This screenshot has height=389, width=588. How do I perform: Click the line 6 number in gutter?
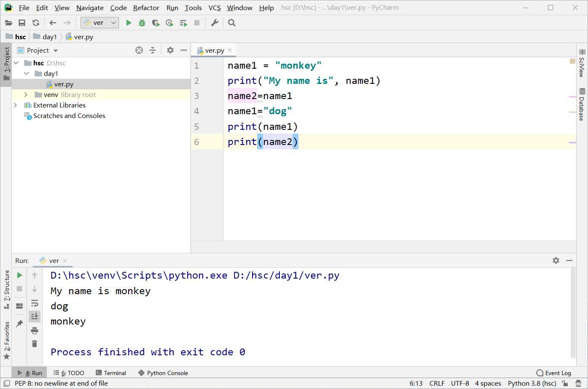tap(196, 142)
